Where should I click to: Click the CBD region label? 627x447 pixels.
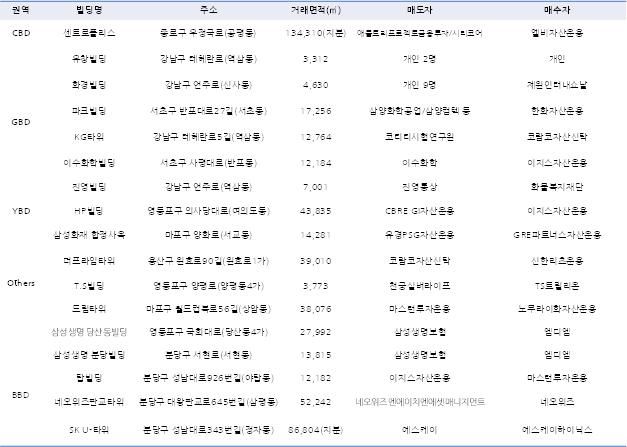tap(21, 32)
